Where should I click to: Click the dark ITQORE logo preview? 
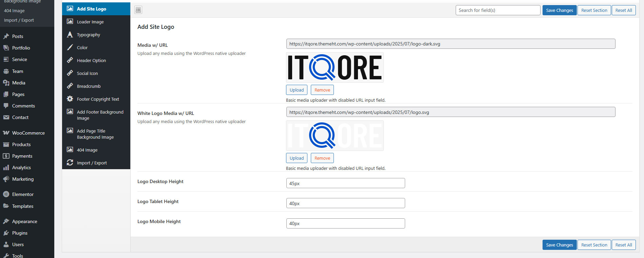click(335, 67)
